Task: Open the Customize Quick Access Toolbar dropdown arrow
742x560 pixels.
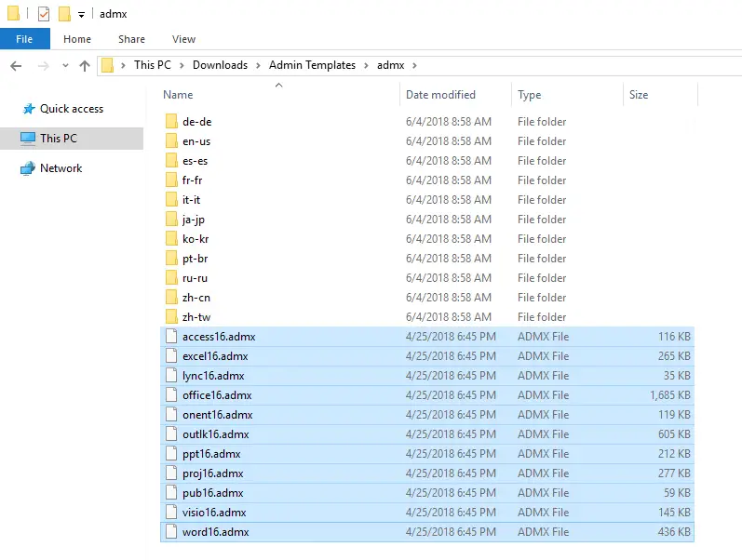Action: [81, 15]
